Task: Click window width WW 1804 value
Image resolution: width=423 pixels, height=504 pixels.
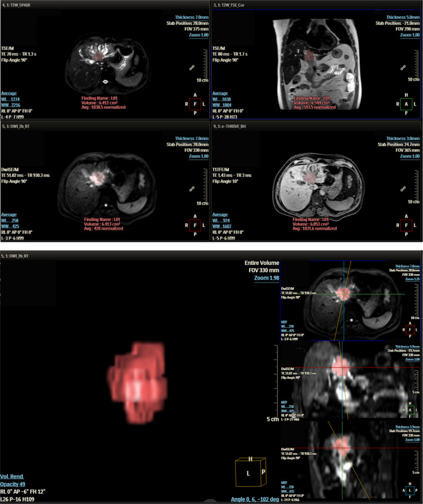Action: 221,105
